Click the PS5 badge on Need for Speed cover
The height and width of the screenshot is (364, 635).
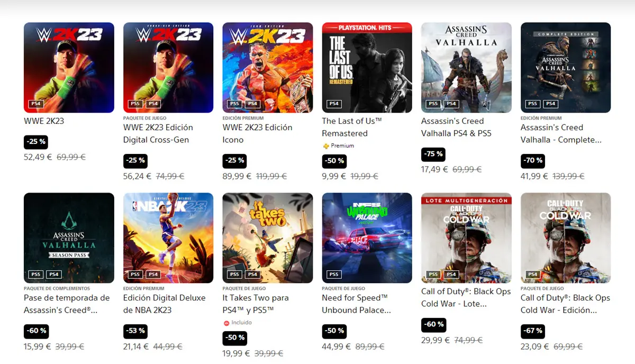(x=333, y=275)
